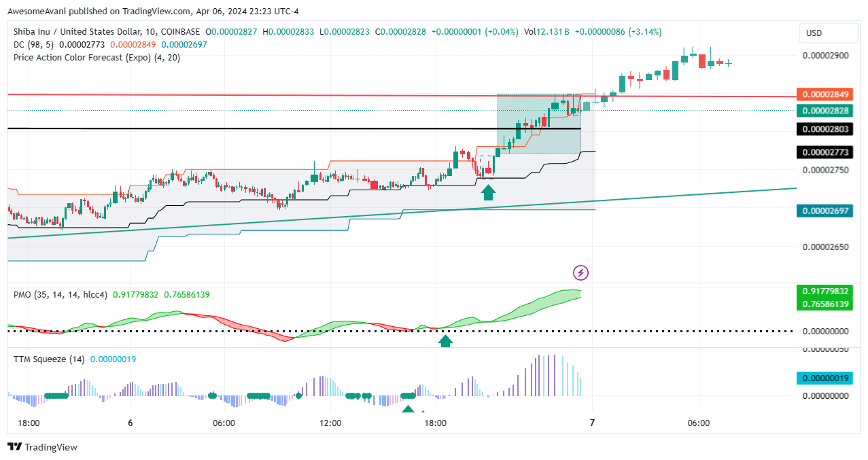The image size is (868, 460).
Task: Click the green up arrow below the candles
Action: click(x=488, y=193)
